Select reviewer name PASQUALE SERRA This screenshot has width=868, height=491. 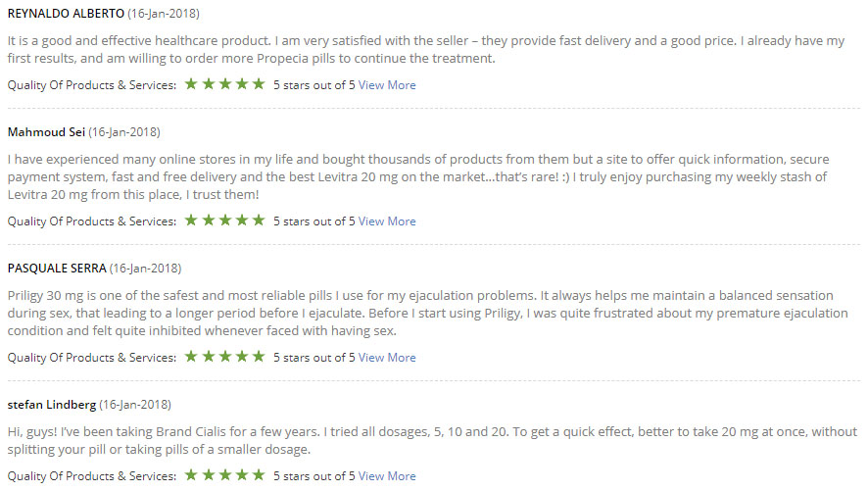[57, 269]
